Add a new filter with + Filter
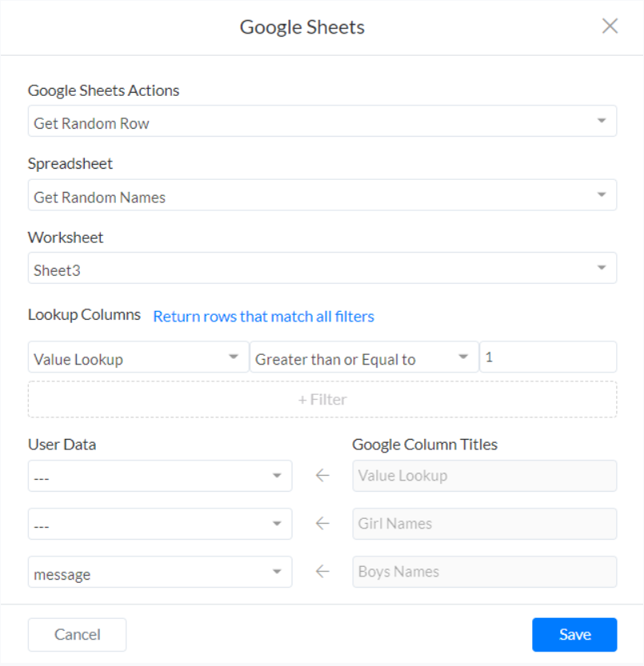644x666 pixels. pos(322,399)
